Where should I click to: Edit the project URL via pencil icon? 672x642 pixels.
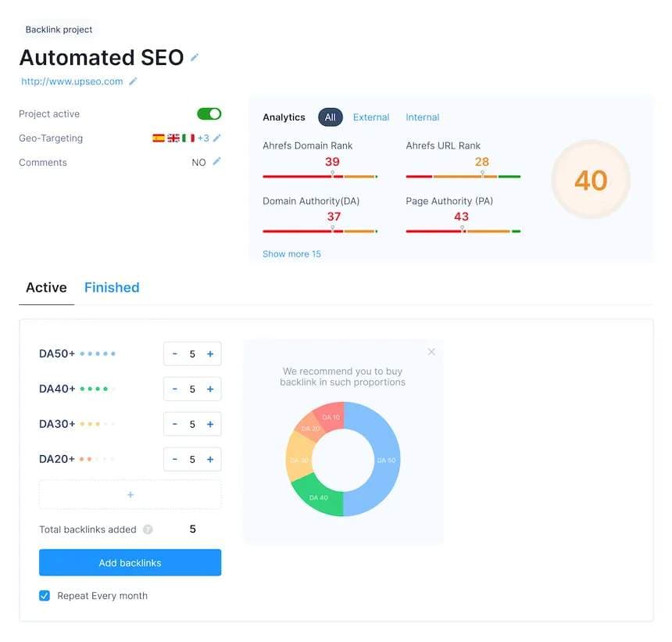pos(133,81)
